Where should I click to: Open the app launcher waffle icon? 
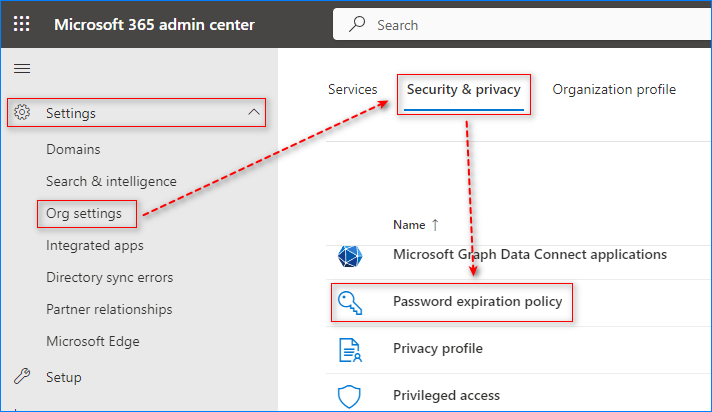[x=21, y=24]
